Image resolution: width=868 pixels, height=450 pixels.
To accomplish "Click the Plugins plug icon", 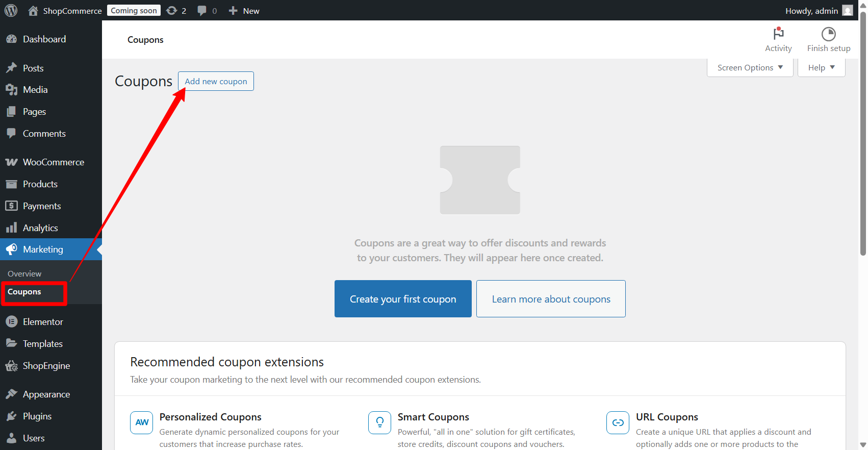I will click(x=11, y=416).
